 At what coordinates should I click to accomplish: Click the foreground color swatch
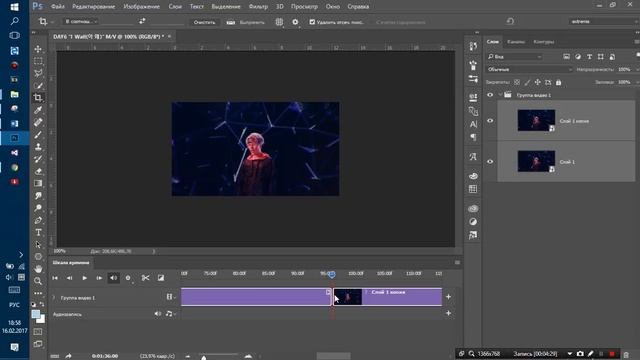pyautogui.click(x=36, y=314)
